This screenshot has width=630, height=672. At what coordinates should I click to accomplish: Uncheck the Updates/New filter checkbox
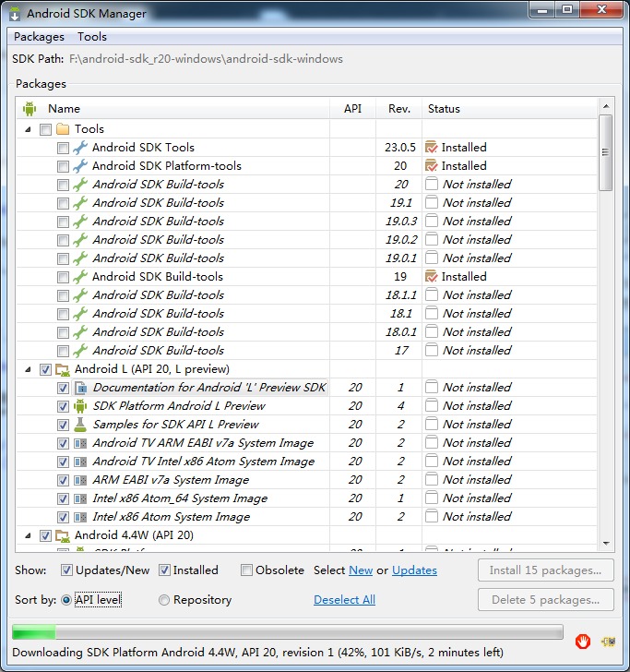(66, 570)
